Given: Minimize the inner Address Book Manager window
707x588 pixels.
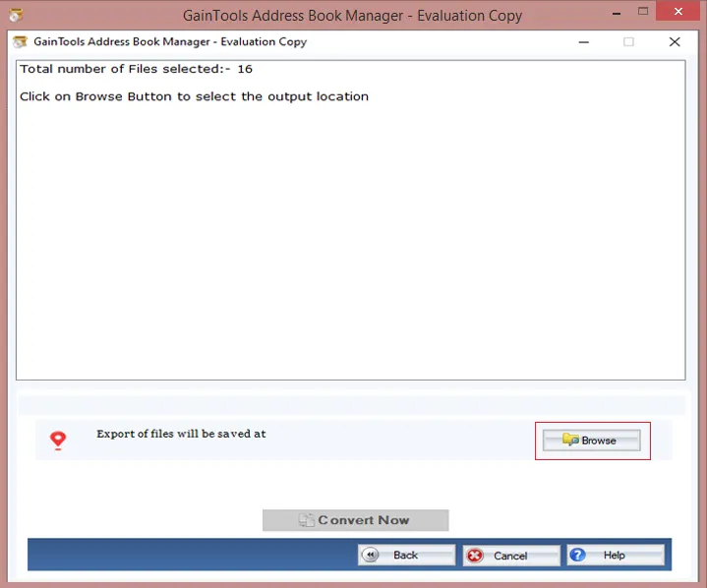Looking at the screenshot, I should pos(584,42).
